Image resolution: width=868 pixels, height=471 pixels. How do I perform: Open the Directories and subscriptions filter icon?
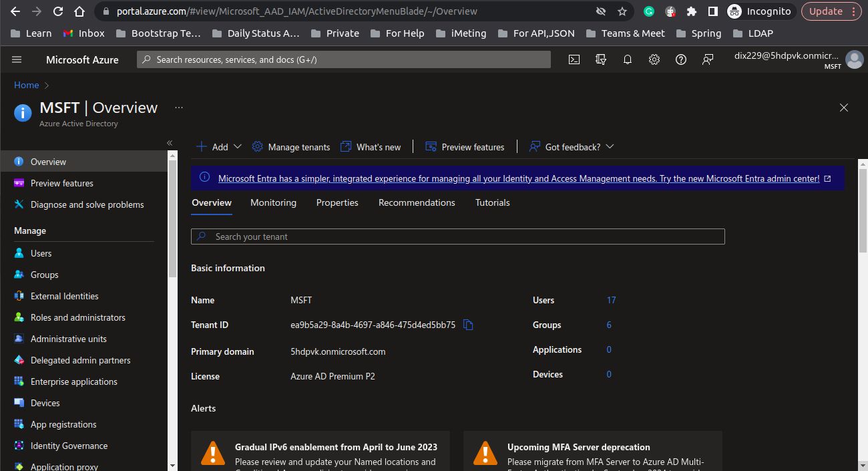601,59
